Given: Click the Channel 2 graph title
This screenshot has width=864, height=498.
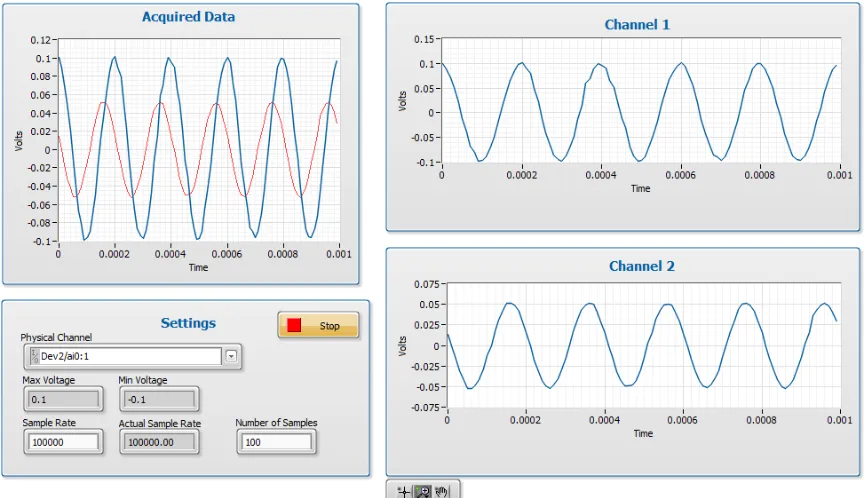Looking at the screenshot, I should [642, 266].
